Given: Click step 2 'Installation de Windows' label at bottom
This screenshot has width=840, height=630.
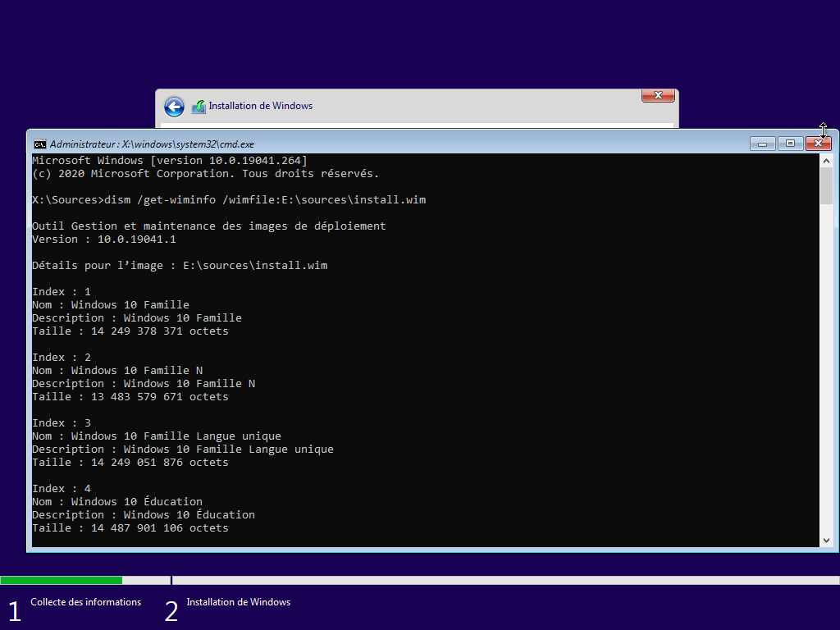Looking at the screenshot, I should tap(239, 602).
